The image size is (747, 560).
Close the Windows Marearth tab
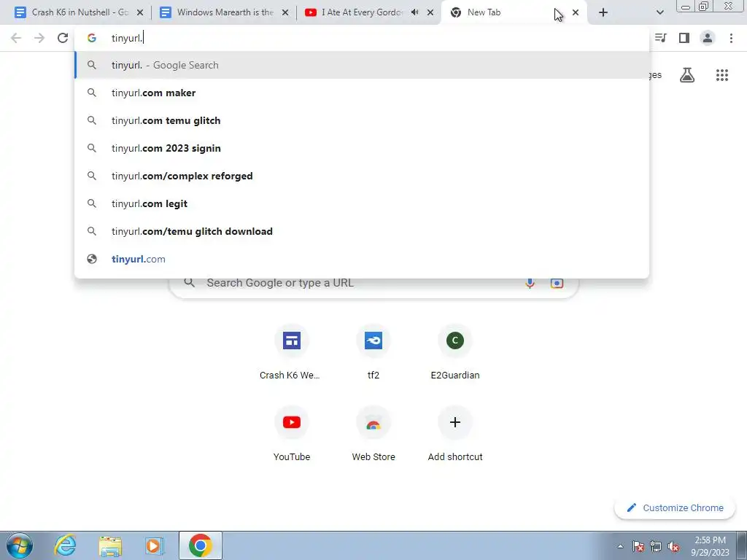click(285, 12)
